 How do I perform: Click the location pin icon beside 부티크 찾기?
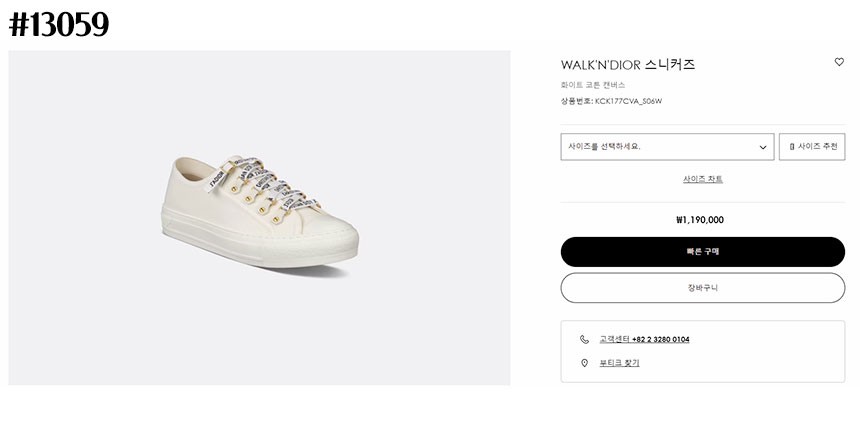pyautogui.click(x=584, y=363)
